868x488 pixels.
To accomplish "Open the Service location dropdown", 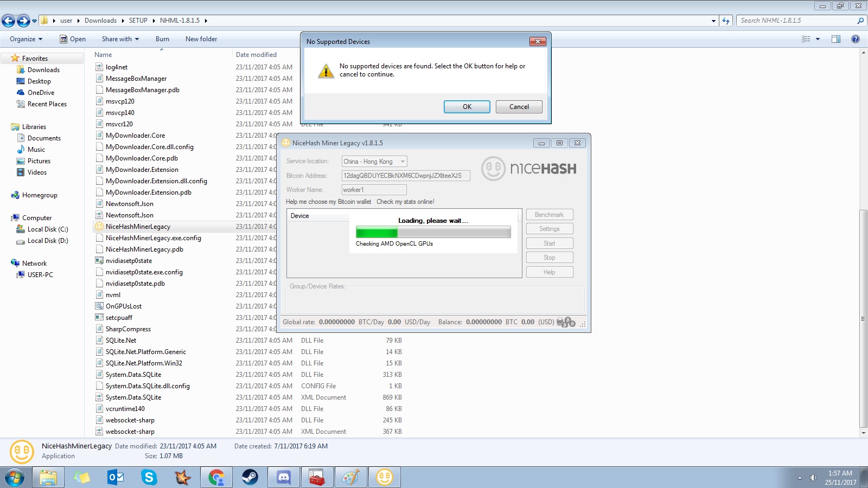I will 401,161.
